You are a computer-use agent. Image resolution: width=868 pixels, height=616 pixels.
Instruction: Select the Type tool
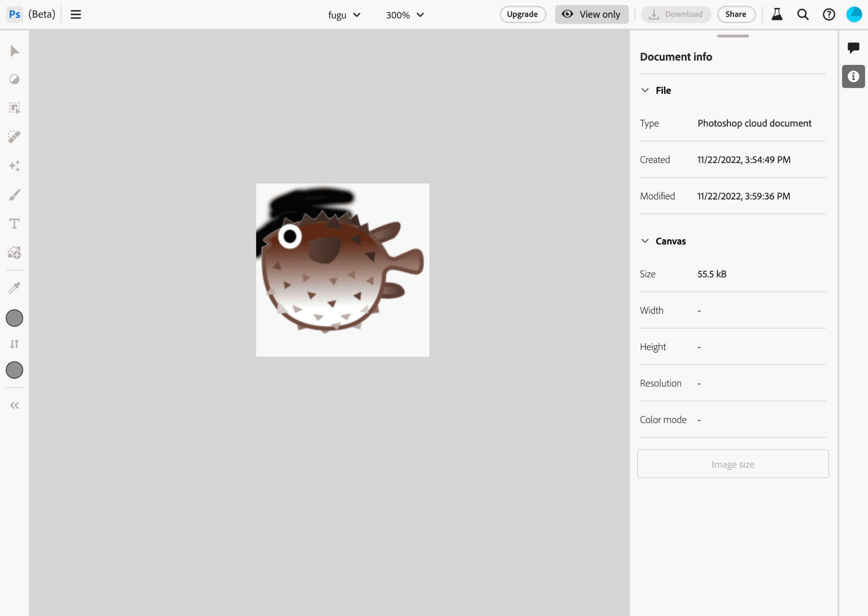[15, 223]
